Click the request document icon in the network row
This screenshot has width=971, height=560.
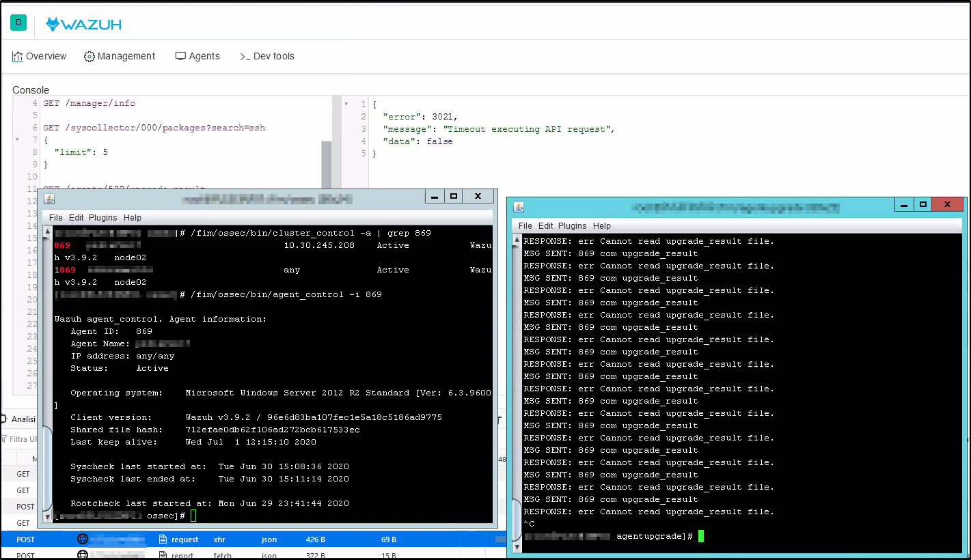(x=163, y=539)
